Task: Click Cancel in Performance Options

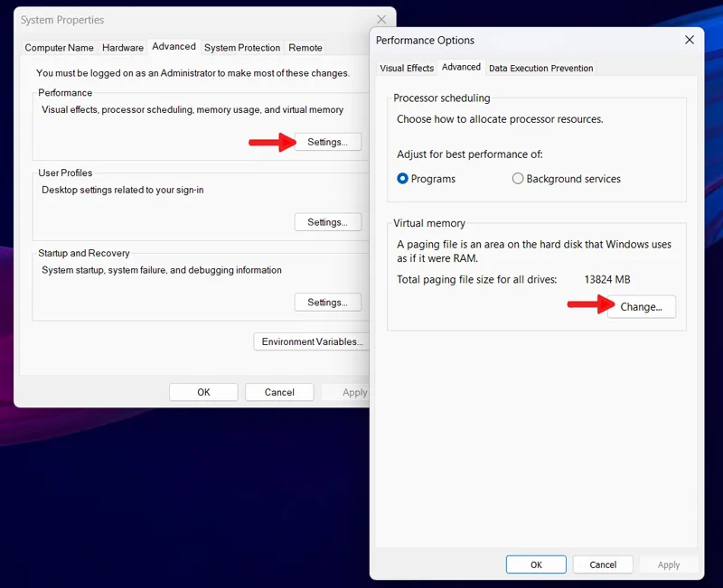Action: [603, 565]
